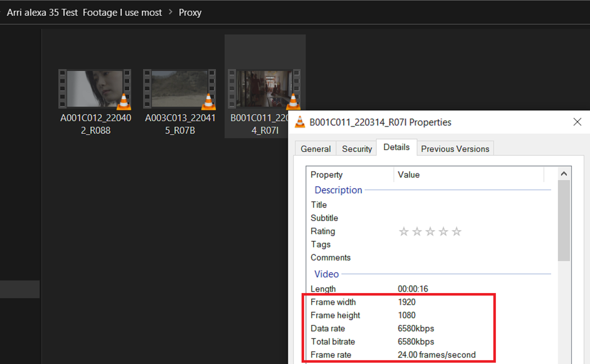Open the Details tab
The height and width of the screenshot is (364, 590).
click(396, 147)
